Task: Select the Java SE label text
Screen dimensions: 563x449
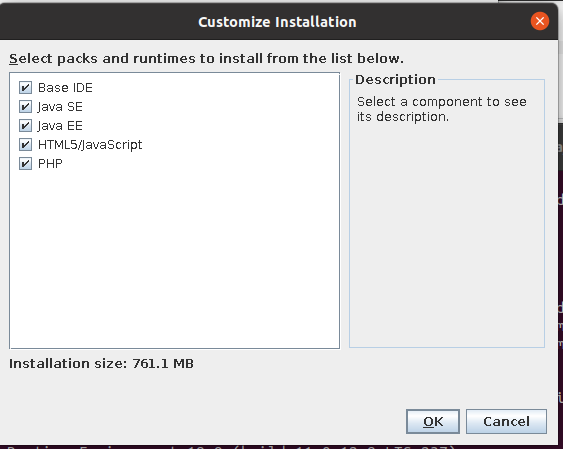Action: (x=60, y=107)
